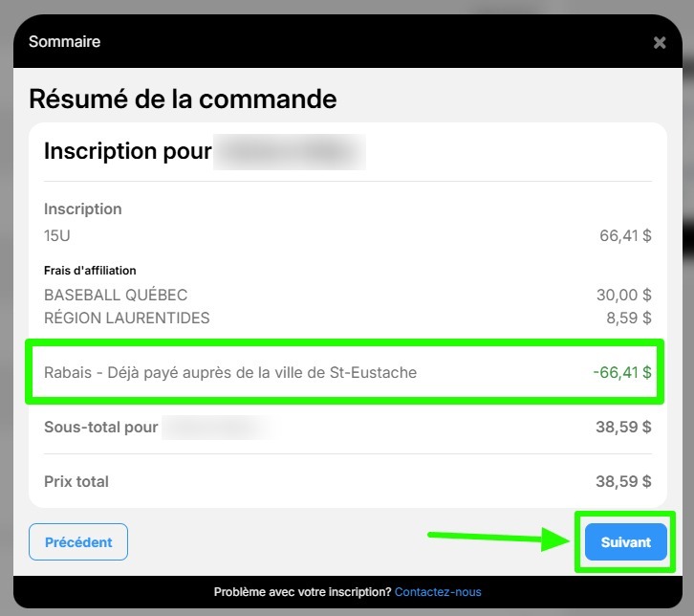Viewport: 694px width, 616px height.
Task: Click the 15U price of 66,41 $
Action: (x=625, y=235)
